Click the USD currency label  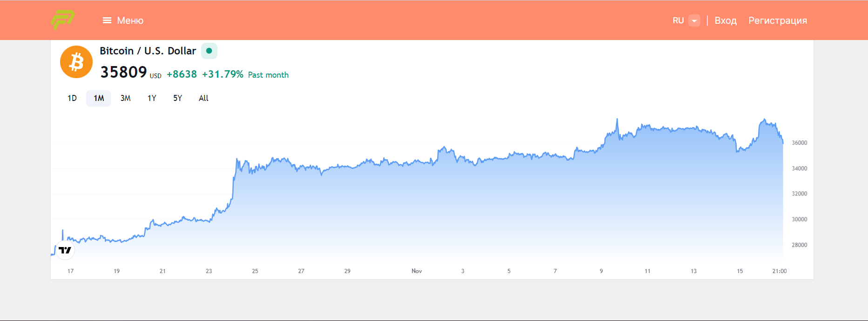pyautogui.click(x=156, y=76)
